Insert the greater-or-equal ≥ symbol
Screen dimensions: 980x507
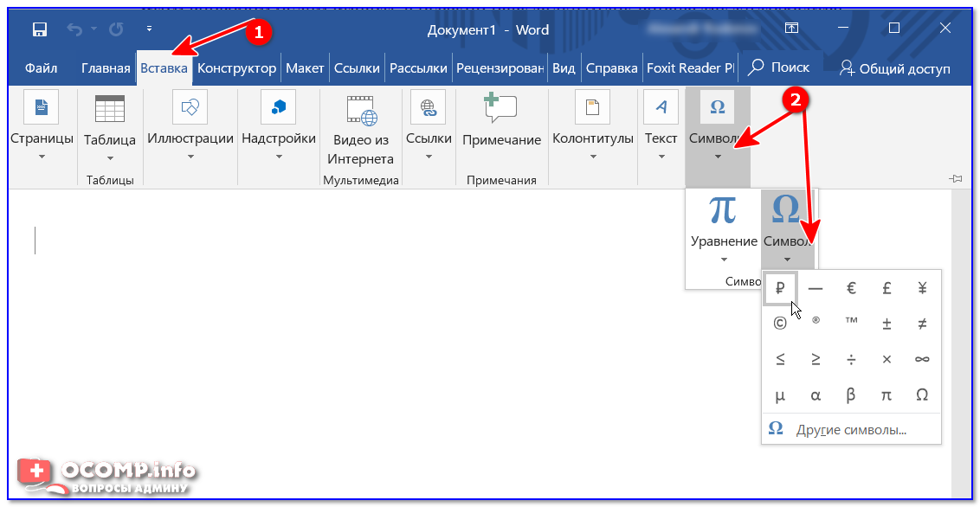tap(815, 359)
